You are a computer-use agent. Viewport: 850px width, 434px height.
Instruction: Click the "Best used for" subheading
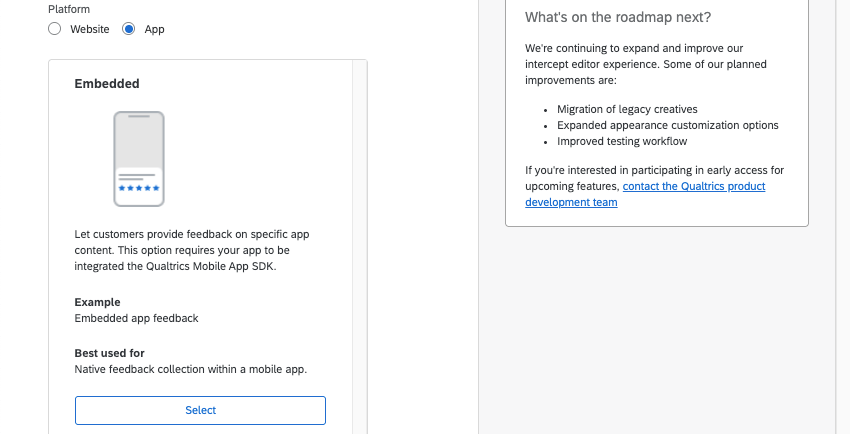pos(110,353)
